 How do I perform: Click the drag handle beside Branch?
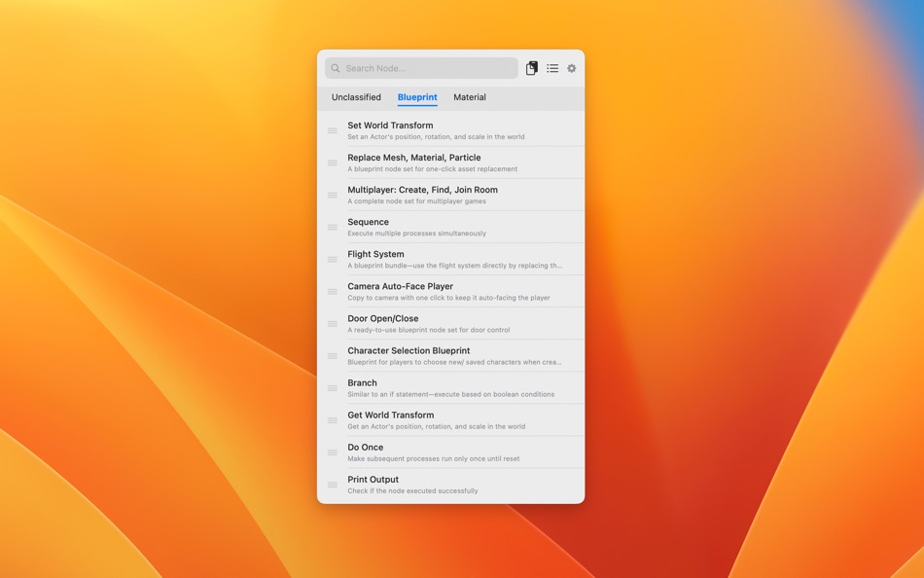333,388
